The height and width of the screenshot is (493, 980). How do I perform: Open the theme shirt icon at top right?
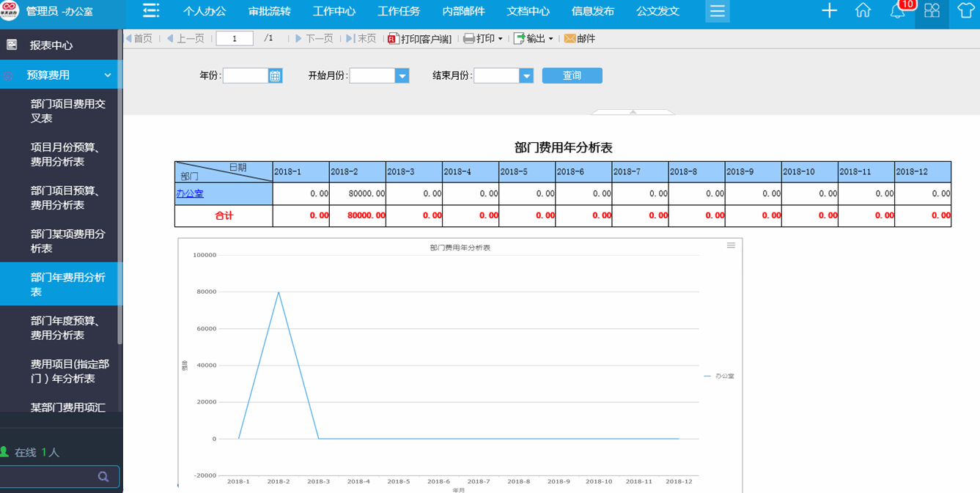[x=966, y=11]
